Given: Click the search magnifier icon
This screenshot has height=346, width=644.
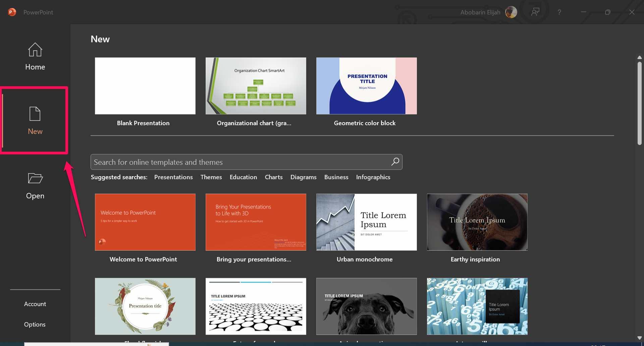Looking at the screenshot, I should click(395, 162).
